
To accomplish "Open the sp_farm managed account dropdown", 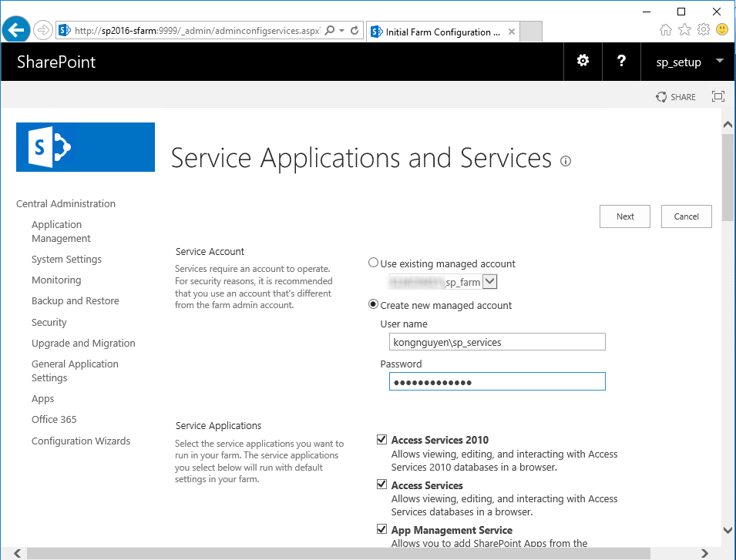I will (489, 281).
